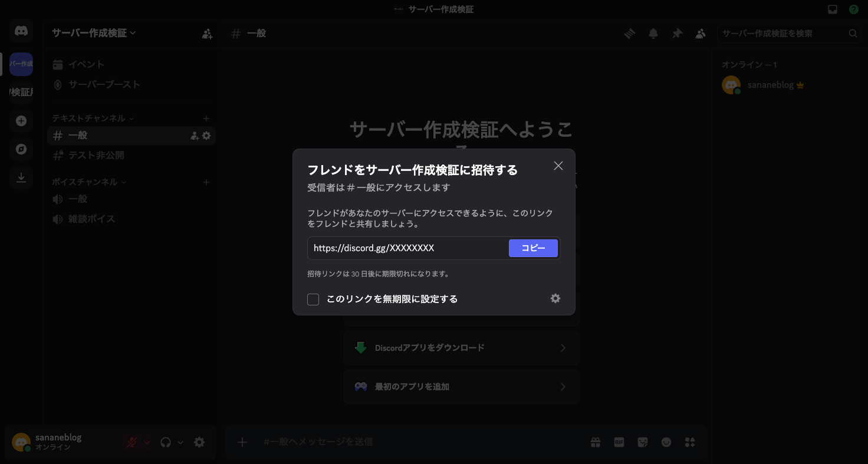The width and height of the screenshot is (868, 464).
Task: Toggle microphone mute in user panel
Action: [x=132, y=442]
